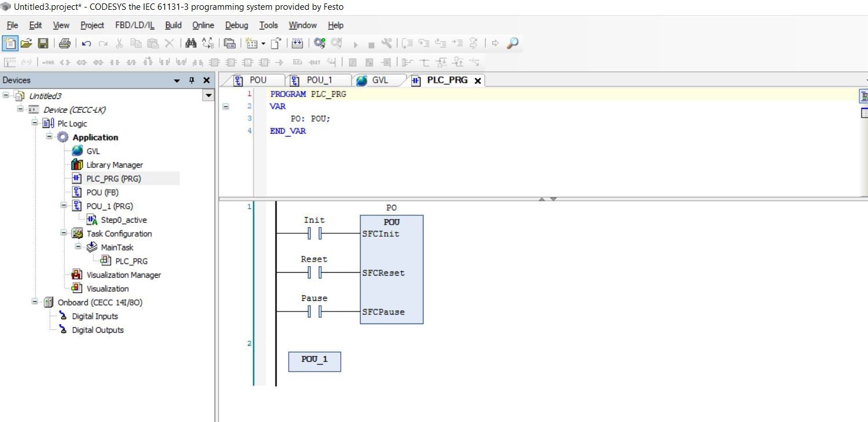Toggle pin on Devices panel
Screen dimensions: 868x422
coord(192,80)
